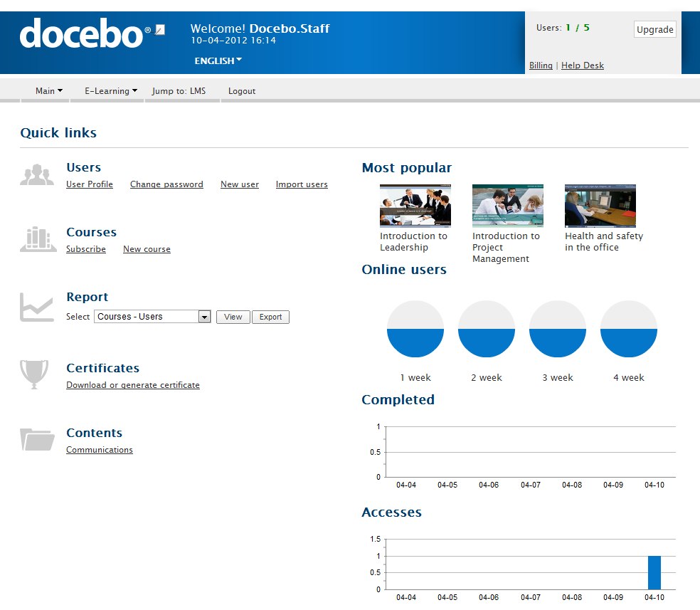Click the 4 week online users circle
This screenshot has width=700, height=610.
click(x=629, y=329)
